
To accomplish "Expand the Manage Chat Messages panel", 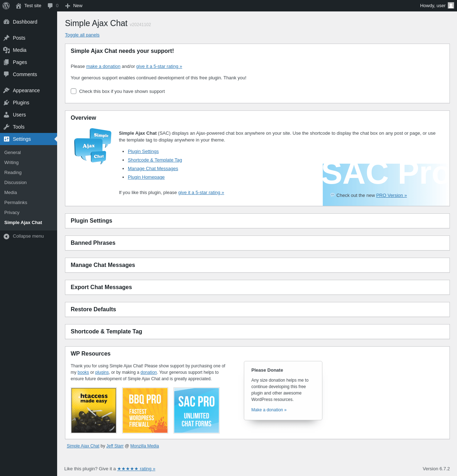I will pos(257,265).
